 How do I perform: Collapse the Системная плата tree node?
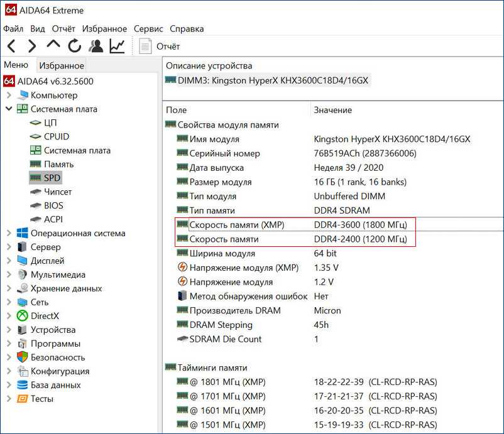(9, 109)
